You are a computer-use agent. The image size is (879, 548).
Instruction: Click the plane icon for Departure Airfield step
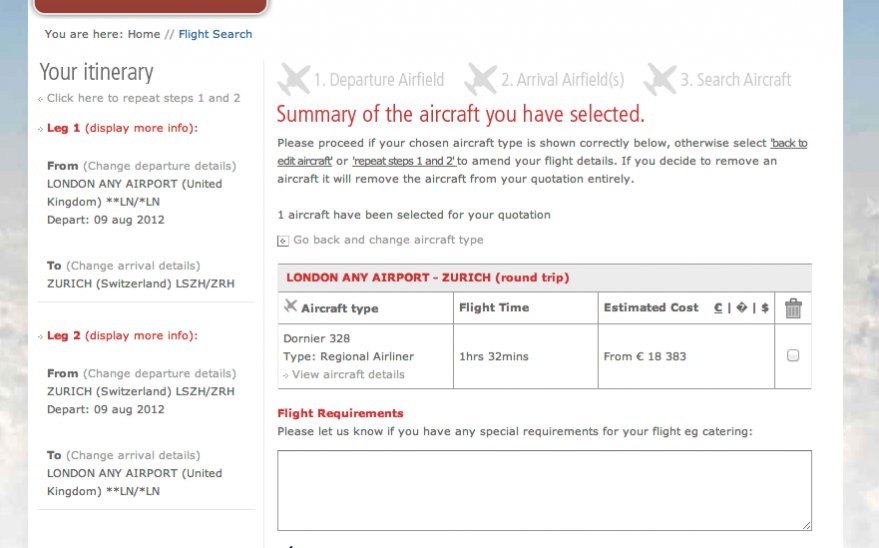point(294,79)
